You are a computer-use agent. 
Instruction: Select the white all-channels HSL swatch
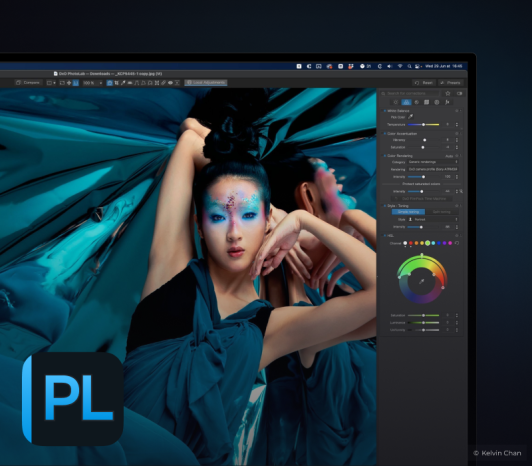click(405, 243)
